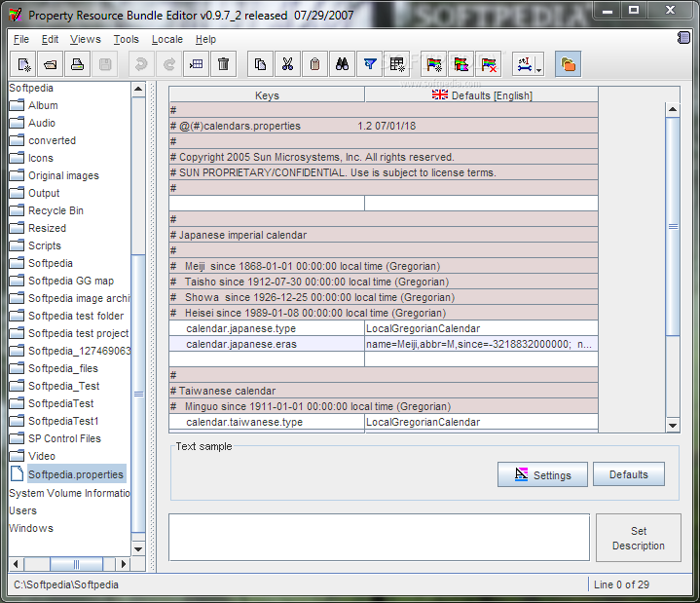700x603 pixels.
Task: Open the Tools menu
Action: [127, 39]
